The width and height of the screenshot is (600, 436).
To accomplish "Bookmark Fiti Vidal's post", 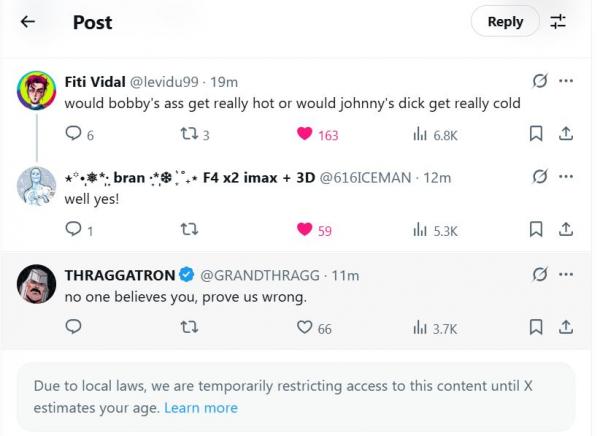I will pos(536,134).
